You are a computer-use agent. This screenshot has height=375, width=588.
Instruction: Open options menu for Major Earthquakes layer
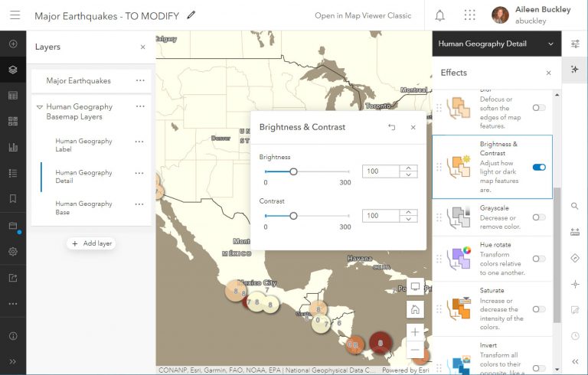tap(140, 80)
